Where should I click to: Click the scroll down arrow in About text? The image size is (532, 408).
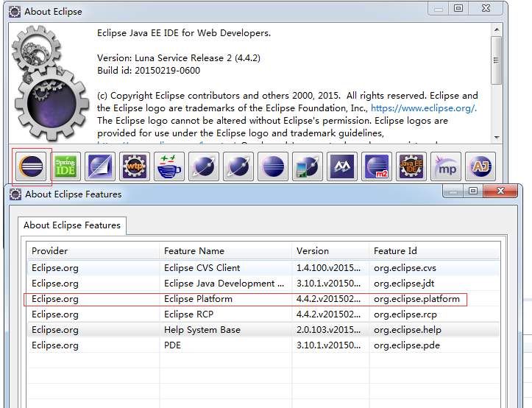coord(497,138)
